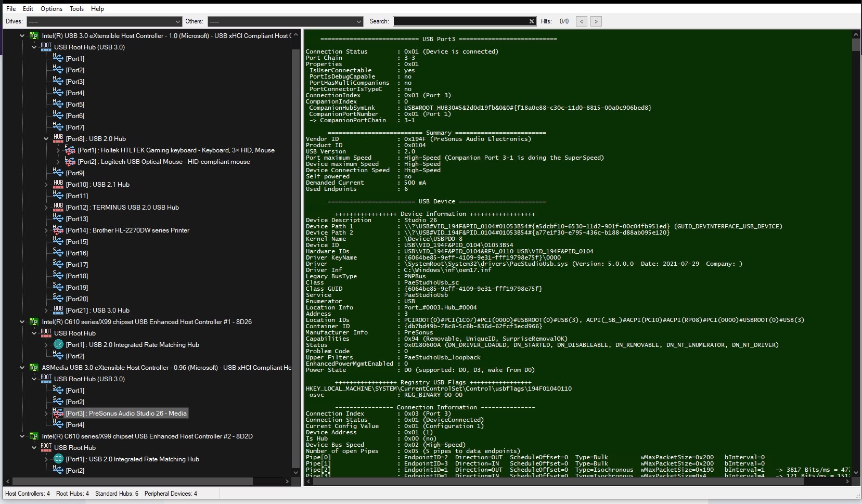Screen dimensions: 862x504
Task: Click the Hits: 0/0 counter text
Action: (x=555, y=21)
